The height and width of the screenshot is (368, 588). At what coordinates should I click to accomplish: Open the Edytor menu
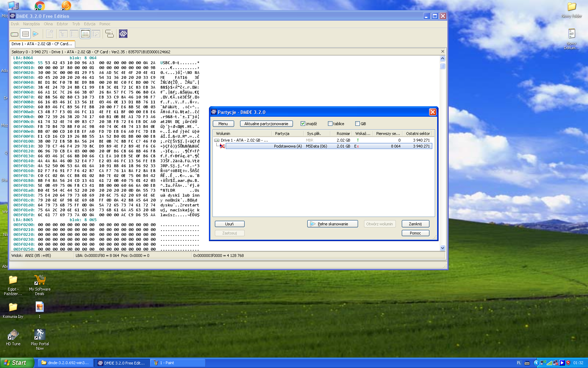click(x=62, y=24)
